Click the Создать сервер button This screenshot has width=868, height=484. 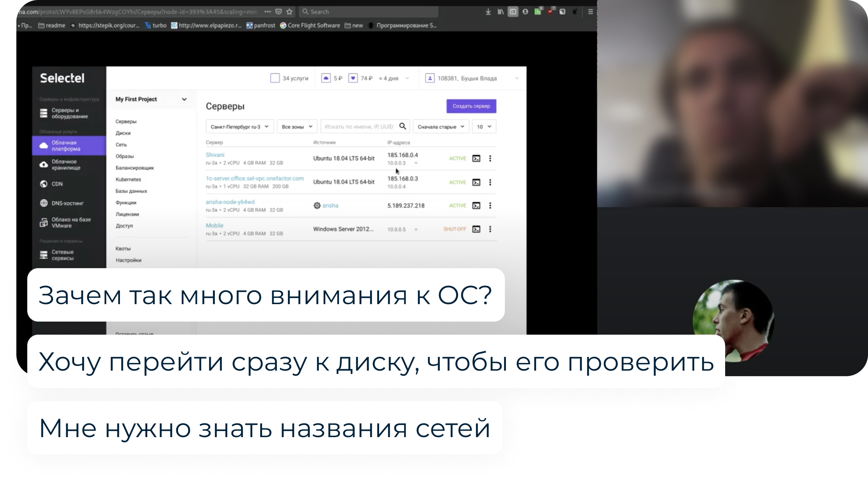(x=471, y=106)
